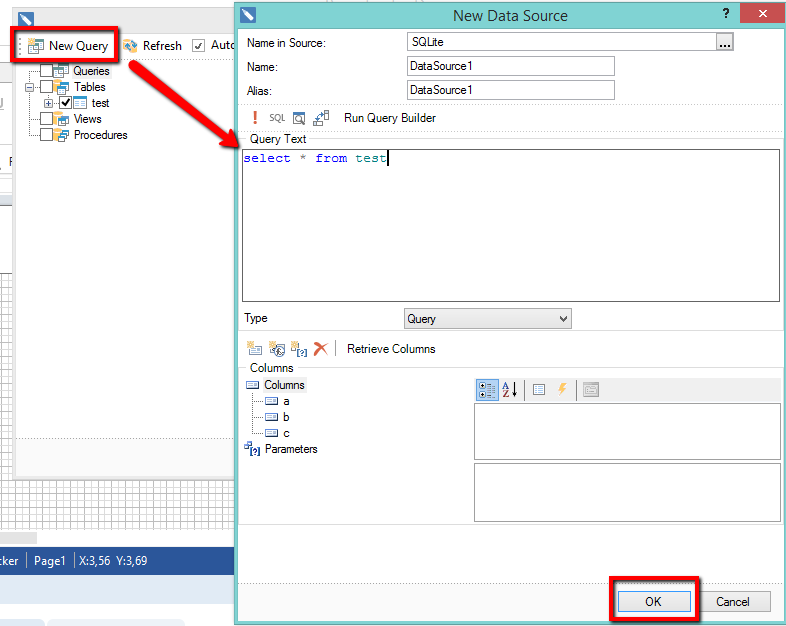This screenshot has height=626, width=786.
Task: Select the Tables tree item label
Action: [x=90, y=87]
